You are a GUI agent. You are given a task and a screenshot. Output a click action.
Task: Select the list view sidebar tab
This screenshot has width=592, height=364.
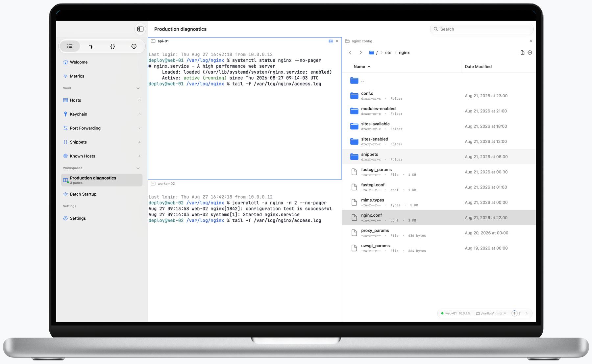[x=70, y=46]
